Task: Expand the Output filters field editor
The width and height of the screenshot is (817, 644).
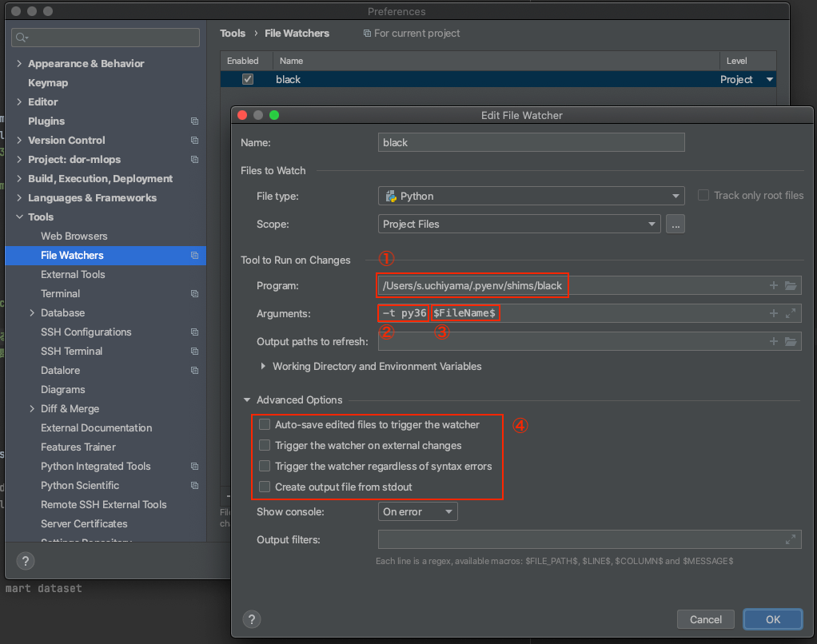Action: tap(791, 539)
